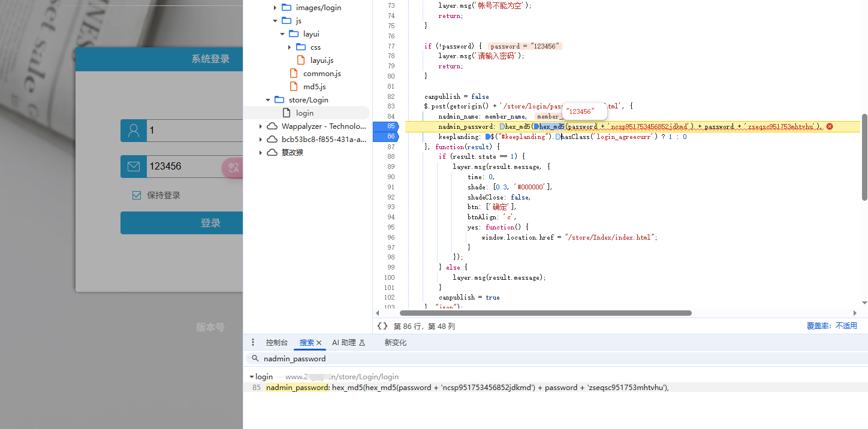Click the 覆盖率: 不适用 link
The width and height of the screenshot is (868, 429).
tap(831, 326)
